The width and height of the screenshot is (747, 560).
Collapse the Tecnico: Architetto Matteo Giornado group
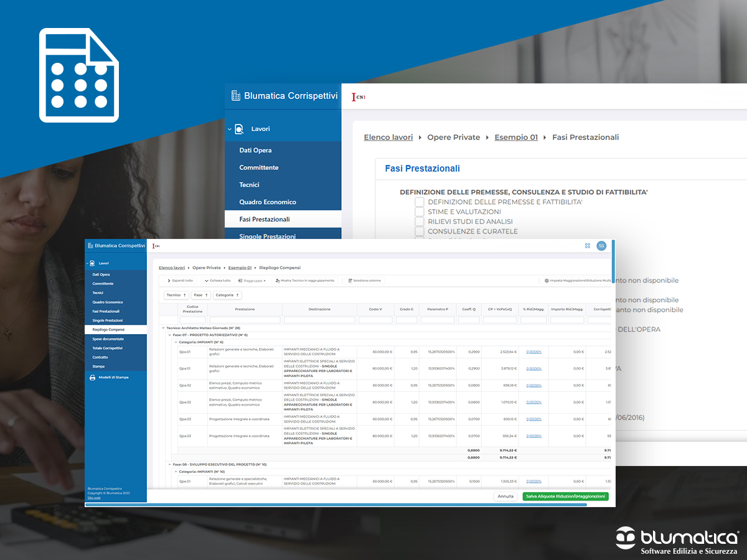click(x=162, y=327)
